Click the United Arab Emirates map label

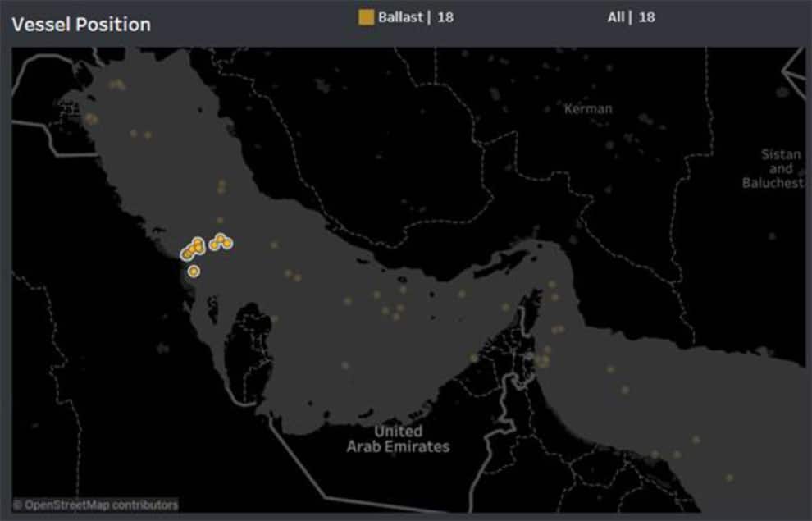point(399,439)
